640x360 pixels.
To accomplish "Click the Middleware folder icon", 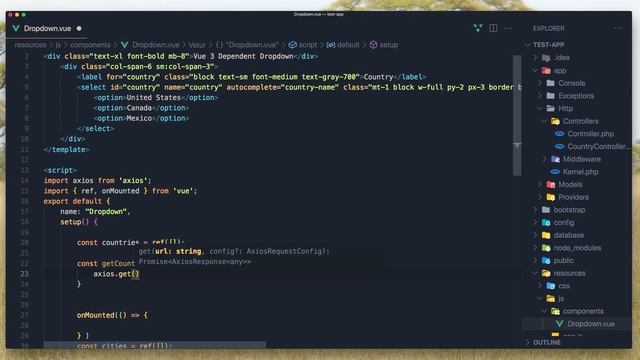I will click(555, 159).
